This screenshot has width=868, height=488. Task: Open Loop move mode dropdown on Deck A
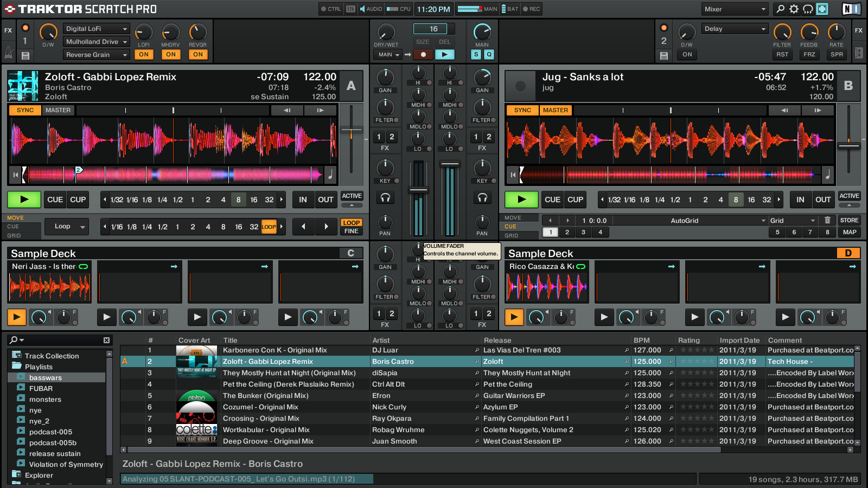[x=67, y=227]
